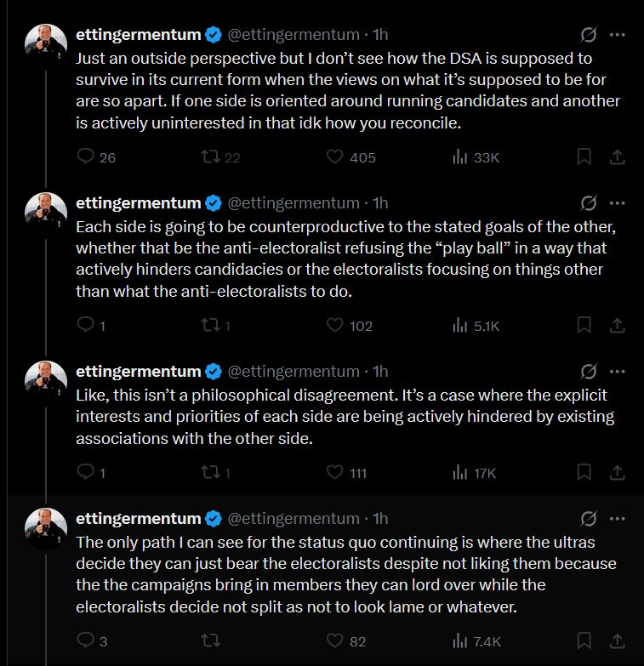Image resolution: width=644 pixels, height=666 pixels.
Task: Reply to the 'philosophical disagreement' tweet
Action: 85,472
